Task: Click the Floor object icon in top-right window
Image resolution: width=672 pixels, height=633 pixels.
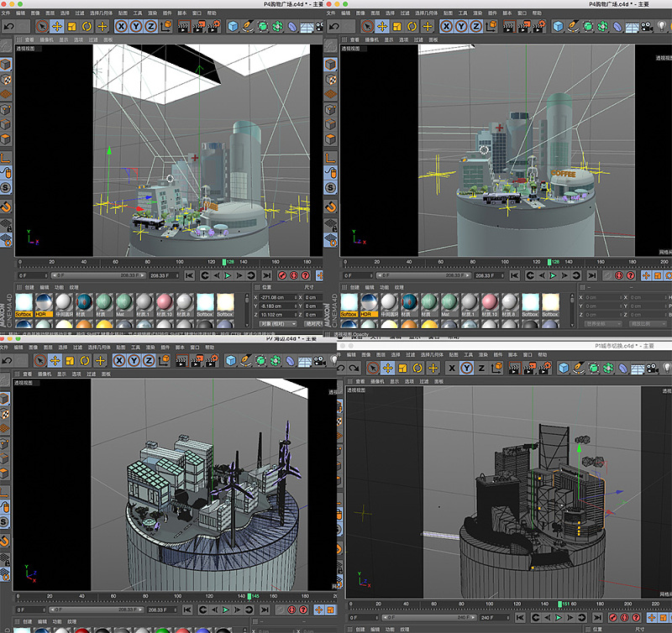Action: 633,28
